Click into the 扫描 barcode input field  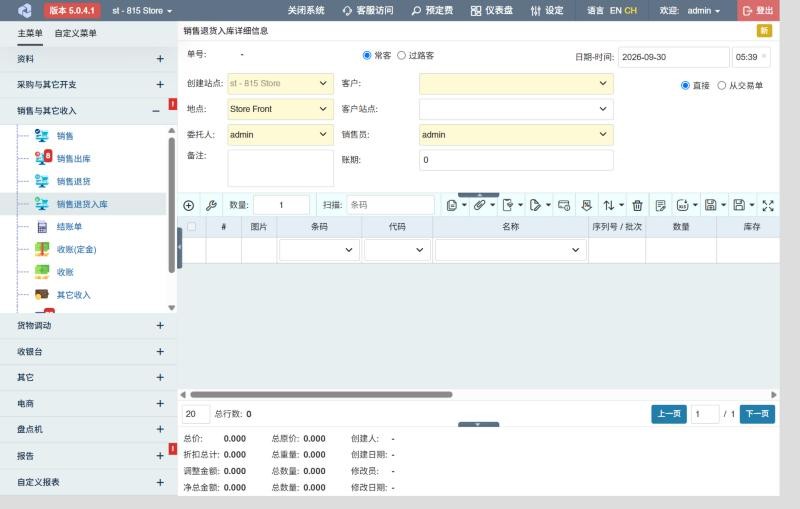coord(390,205)
